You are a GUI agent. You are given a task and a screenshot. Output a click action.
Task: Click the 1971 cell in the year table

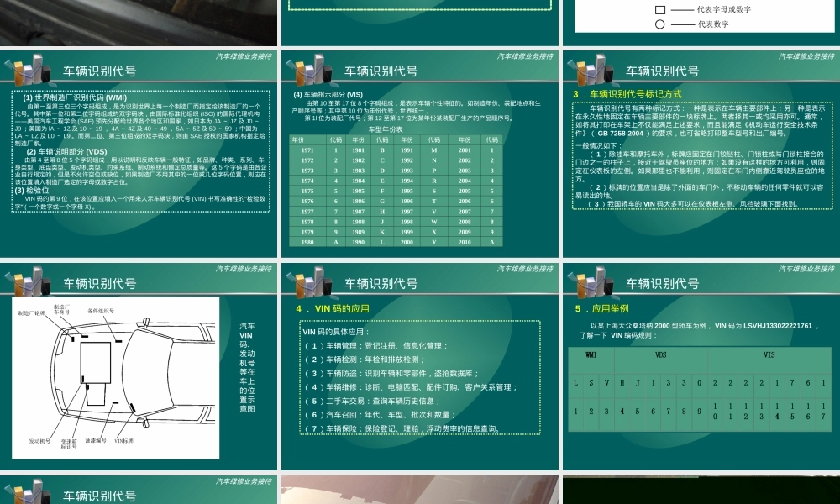tap(307, 150)
